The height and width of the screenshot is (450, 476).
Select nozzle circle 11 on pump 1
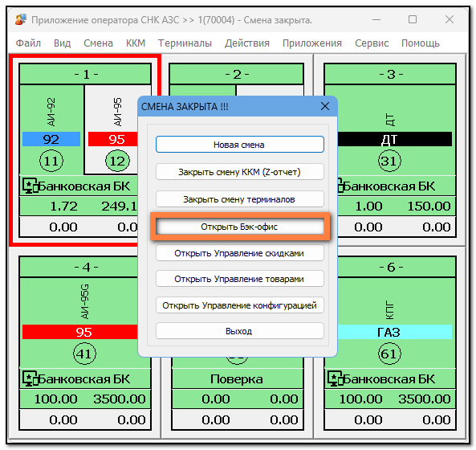pos(51,161)
